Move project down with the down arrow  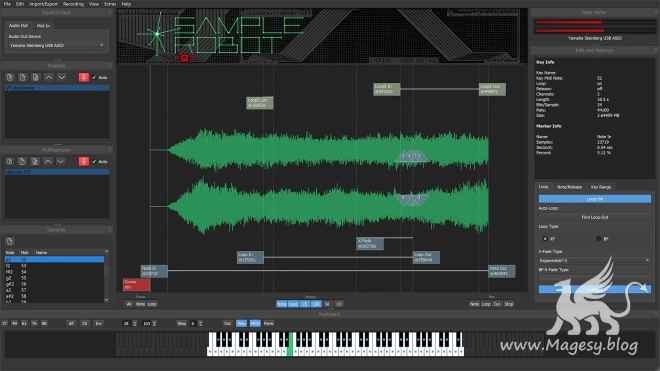[x=61, y=77]
